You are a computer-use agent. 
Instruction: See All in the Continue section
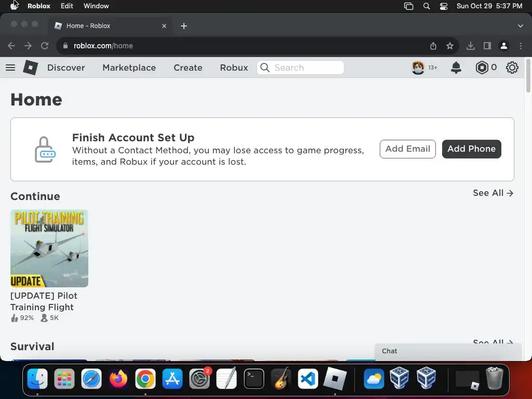tap(493, 193)
